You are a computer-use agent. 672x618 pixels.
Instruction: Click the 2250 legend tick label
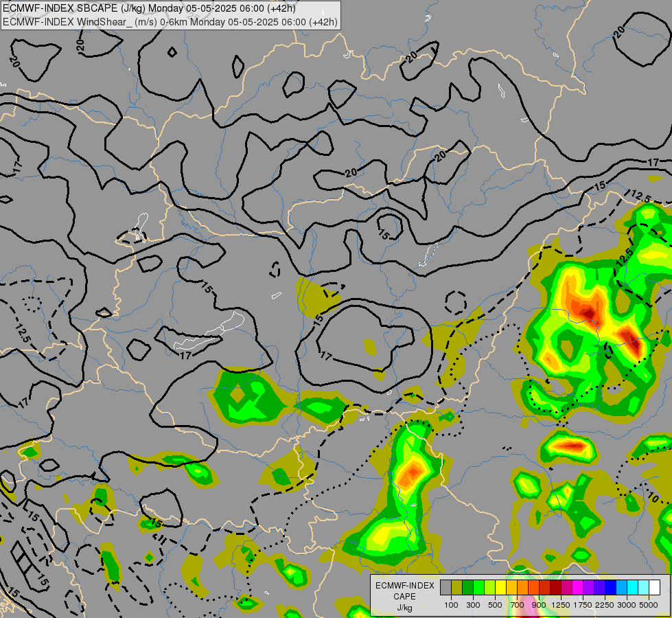coord(604,605)
